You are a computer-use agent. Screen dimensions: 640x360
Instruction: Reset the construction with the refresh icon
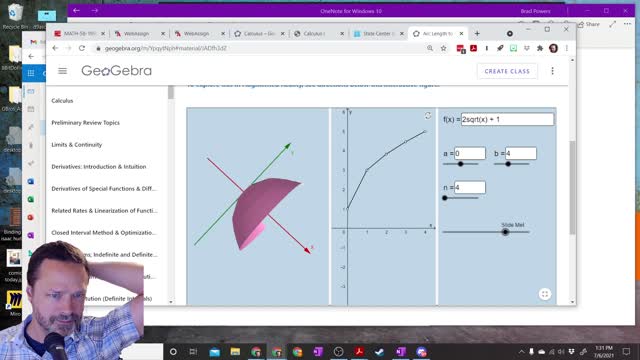click(428, 116)
